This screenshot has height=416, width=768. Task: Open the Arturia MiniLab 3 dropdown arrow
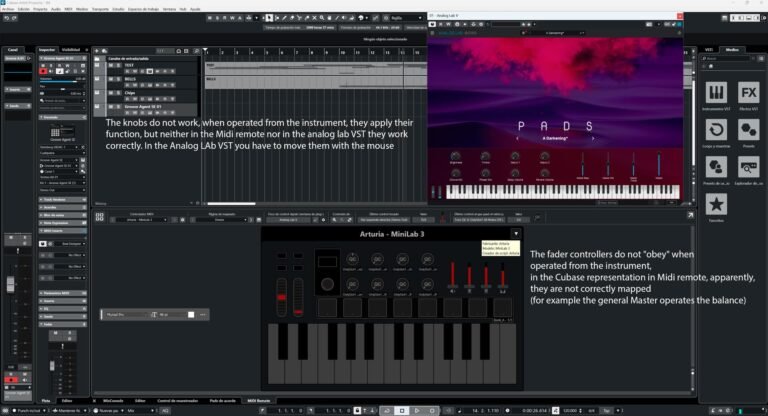click(x=516, y=234)
